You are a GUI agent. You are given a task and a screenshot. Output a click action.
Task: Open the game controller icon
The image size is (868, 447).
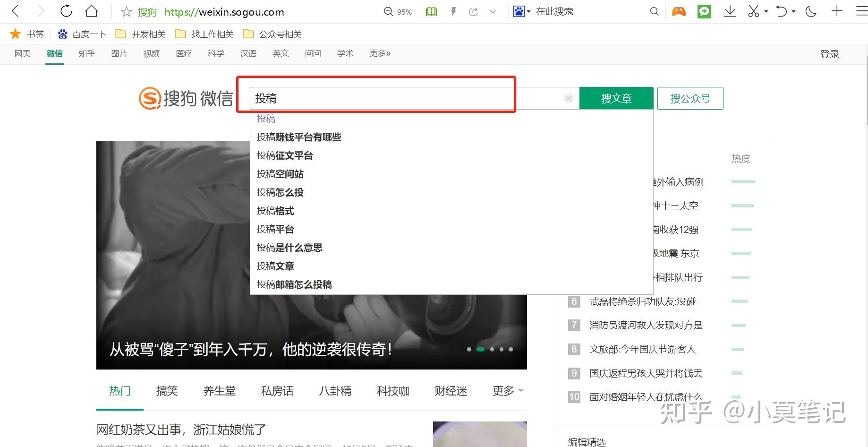pyautogui.click(x=679, y=11)
